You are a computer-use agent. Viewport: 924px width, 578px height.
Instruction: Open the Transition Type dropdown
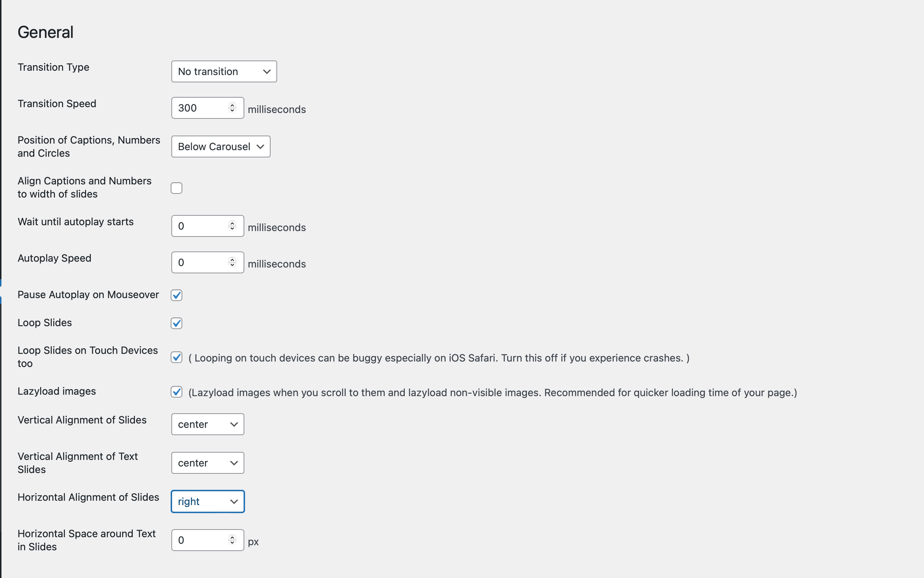[x=224, y=71]
